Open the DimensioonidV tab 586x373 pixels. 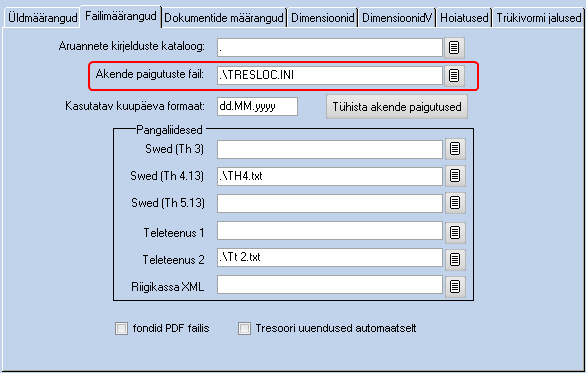tap(397, 18)
